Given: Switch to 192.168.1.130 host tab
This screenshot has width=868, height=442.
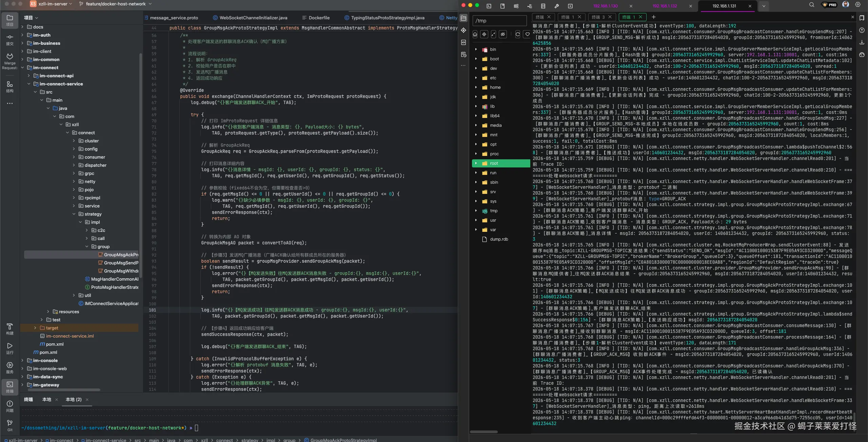Looking at the screenshot, I should [605, 6].
